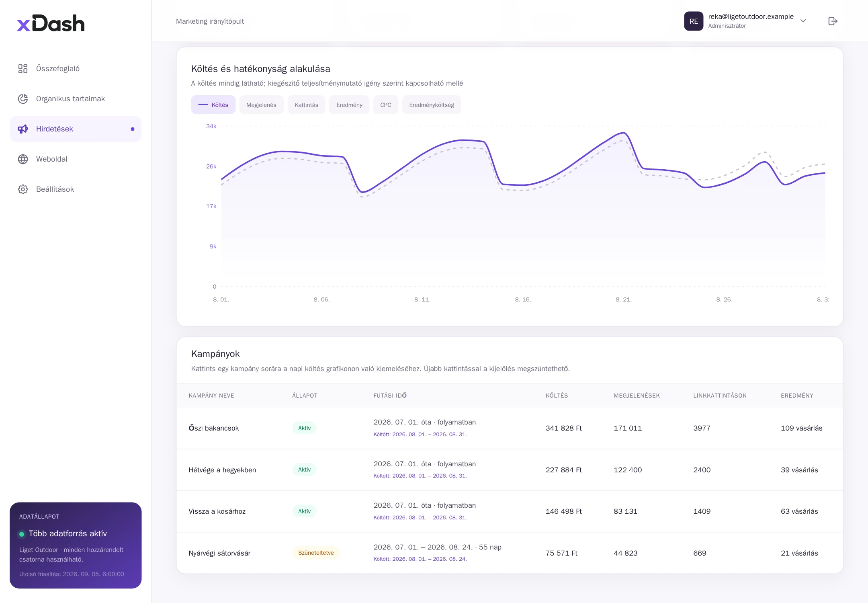The width and height of the screenshot is (868, 603).
Task: Click Aktív badge for Vissza a kosárhoz
Action: tap(304, 511)
